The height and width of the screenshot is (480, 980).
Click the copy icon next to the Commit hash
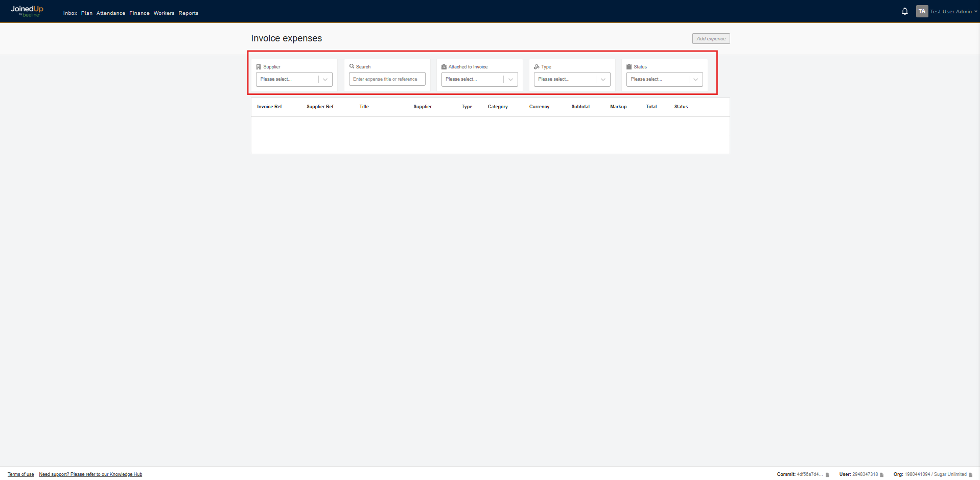point(828,474)
